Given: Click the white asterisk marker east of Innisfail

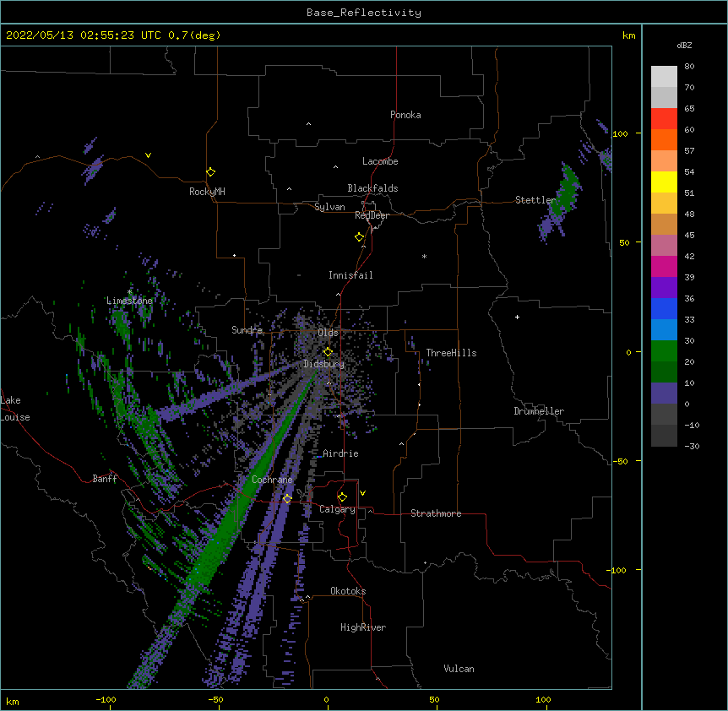Looking at the screenshot, I should (x=424, y=256).
